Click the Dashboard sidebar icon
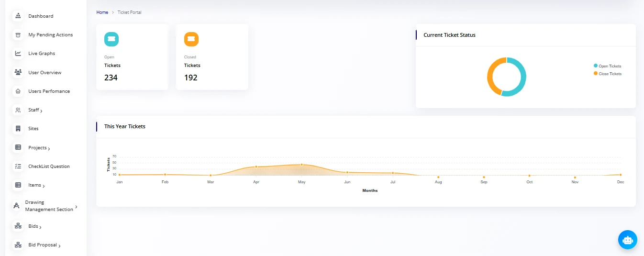Screen dimensions: 644x256 (18, 16)
